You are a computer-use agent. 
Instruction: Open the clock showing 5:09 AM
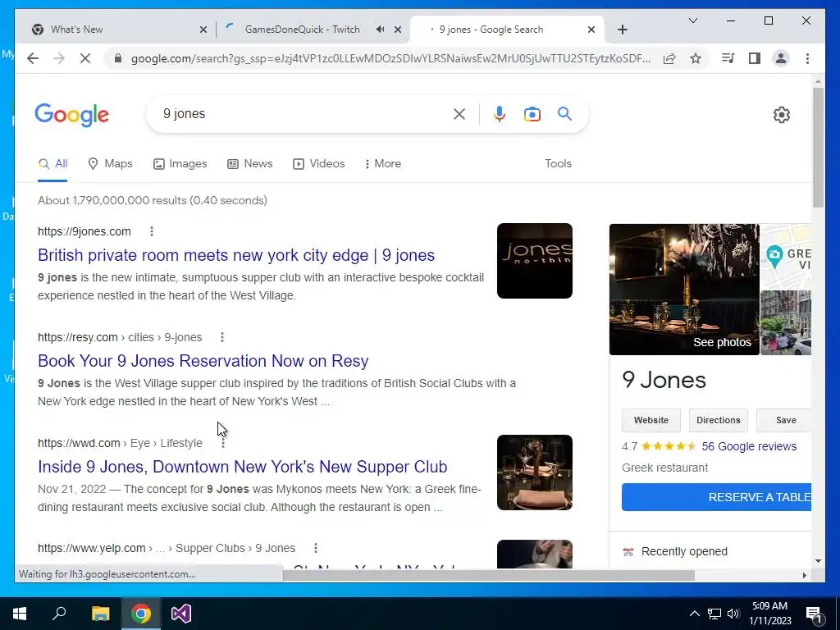769,614
